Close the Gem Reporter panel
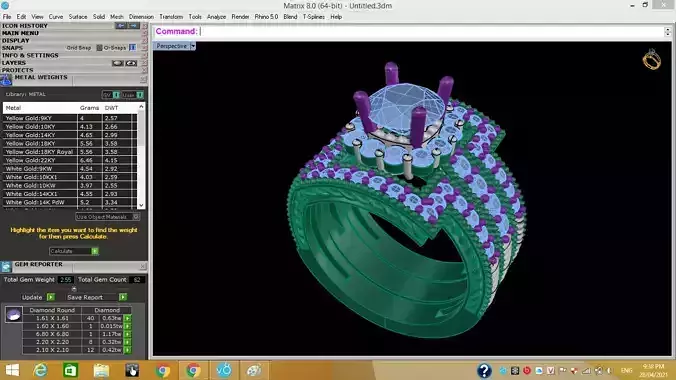Viewport: 676px width, 380px height. [143, 266]
